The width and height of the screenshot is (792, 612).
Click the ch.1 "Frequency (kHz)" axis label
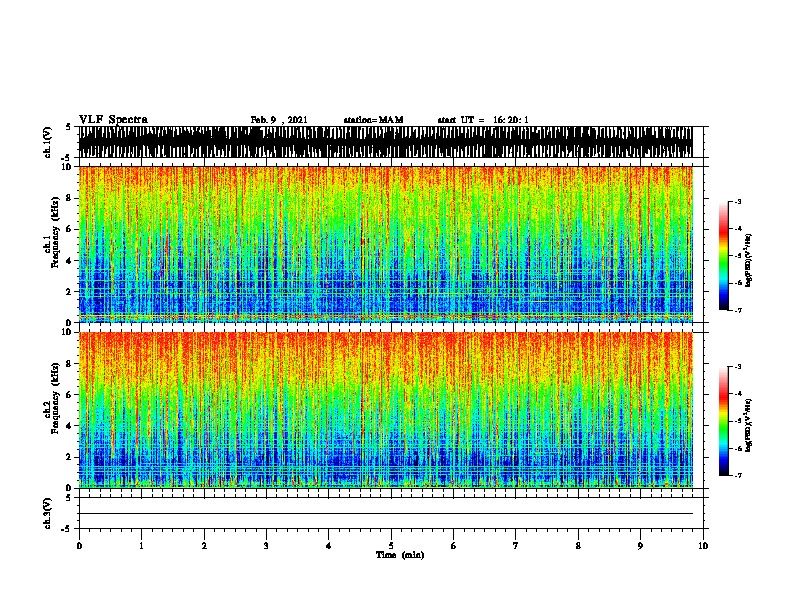click(55, 233)
